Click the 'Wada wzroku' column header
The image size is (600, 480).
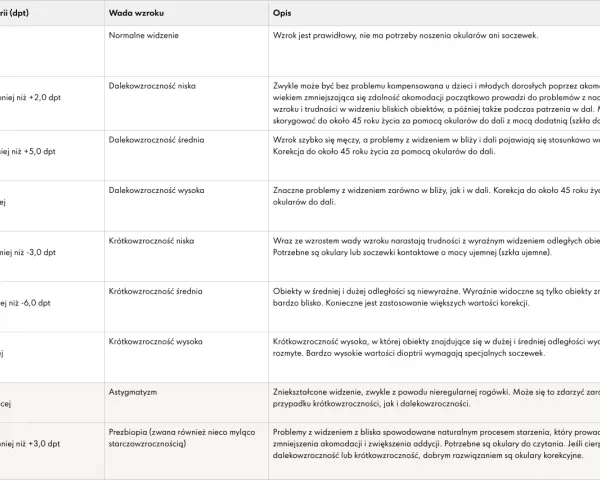(136, 13)
